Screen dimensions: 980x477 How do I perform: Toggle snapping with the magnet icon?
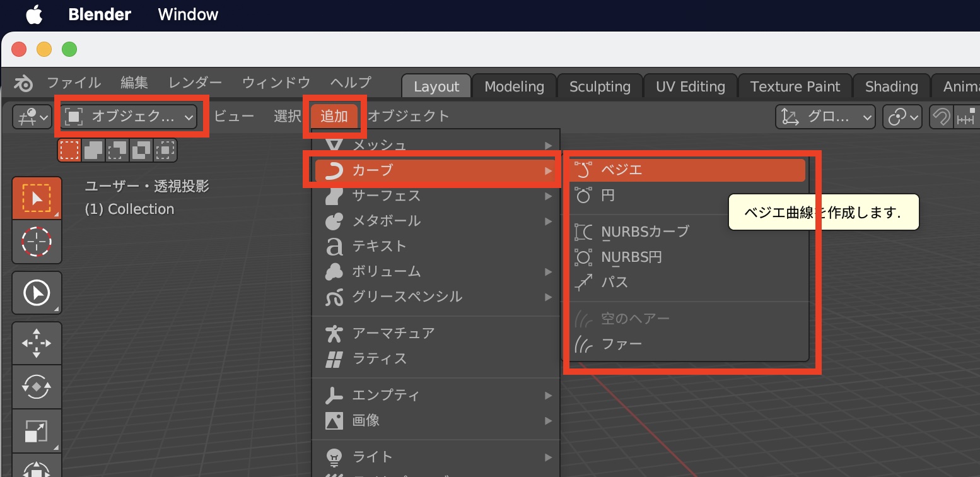942,117
